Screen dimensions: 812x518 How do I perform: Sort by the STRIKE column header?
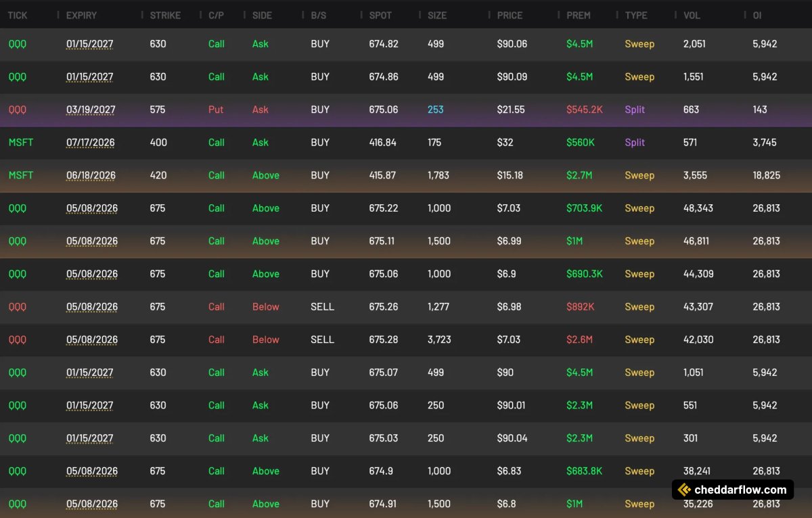[x=165, y=15]
